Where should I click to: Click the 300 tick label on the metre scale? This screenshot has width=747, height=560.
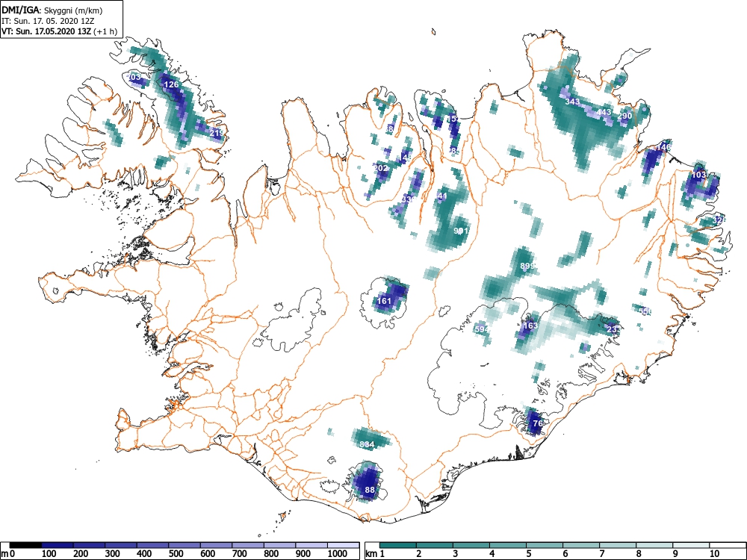(113, 554)
